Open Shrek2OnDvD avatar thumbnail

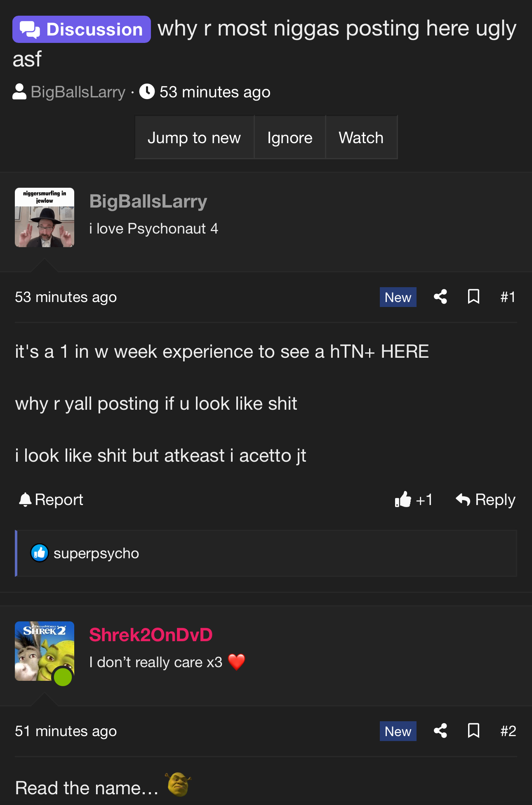tap(45, 651)
